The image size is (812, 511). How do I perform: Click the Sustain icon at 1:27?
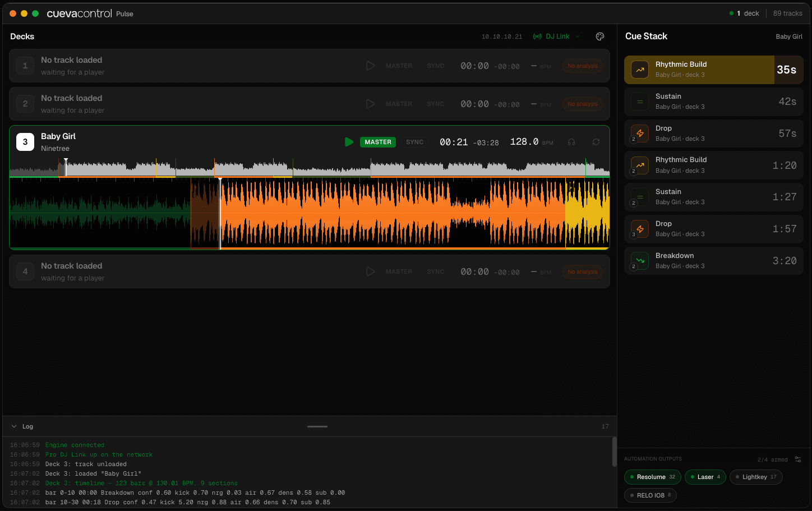[640, 197]
